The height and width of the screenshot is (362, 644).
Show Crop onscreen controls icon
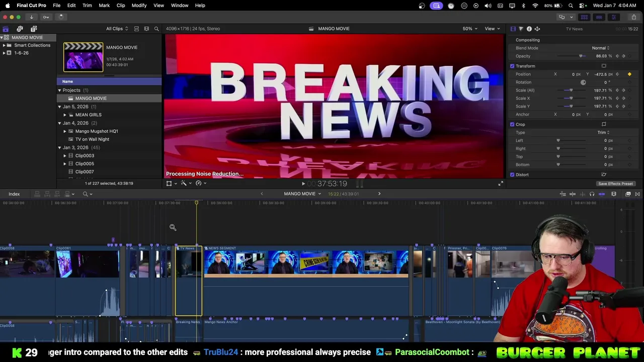(604, 125)
